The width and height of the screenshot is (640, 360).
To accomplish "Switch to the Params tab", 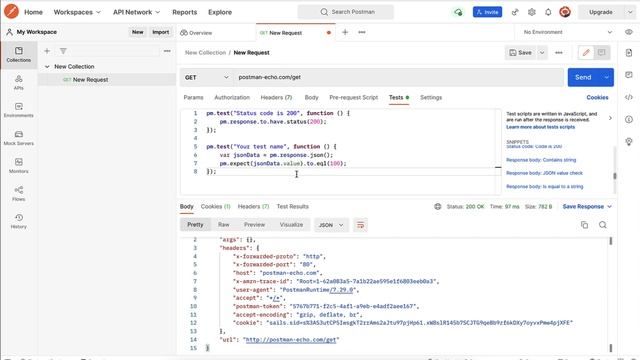I will click(193, 98).
